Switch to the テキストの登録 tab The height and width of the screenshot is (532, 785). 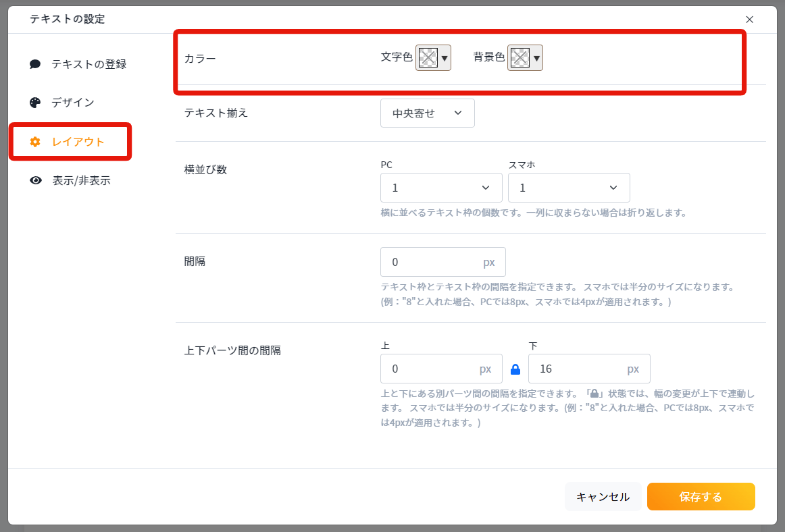coord(88,64)
